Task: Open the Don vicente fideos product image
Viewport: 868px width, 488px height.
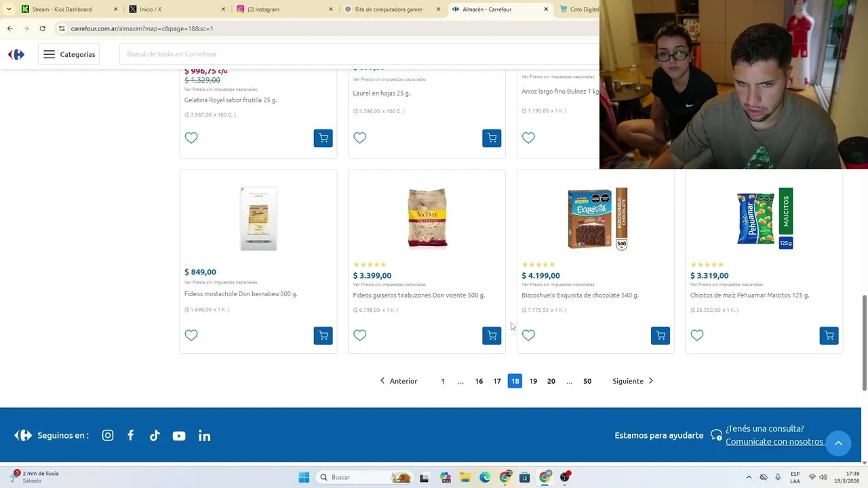Action: pos(427,219)
